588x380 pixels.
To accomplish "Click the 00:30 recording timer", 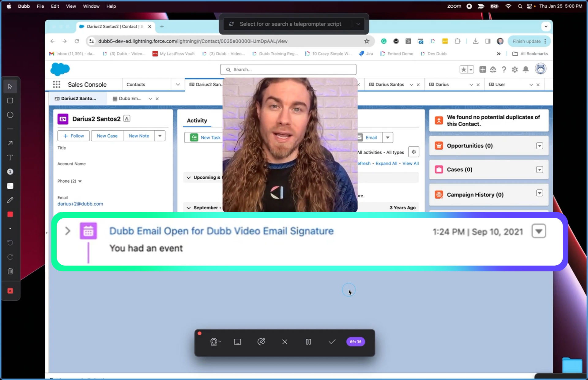I will [x=356, y=342].
